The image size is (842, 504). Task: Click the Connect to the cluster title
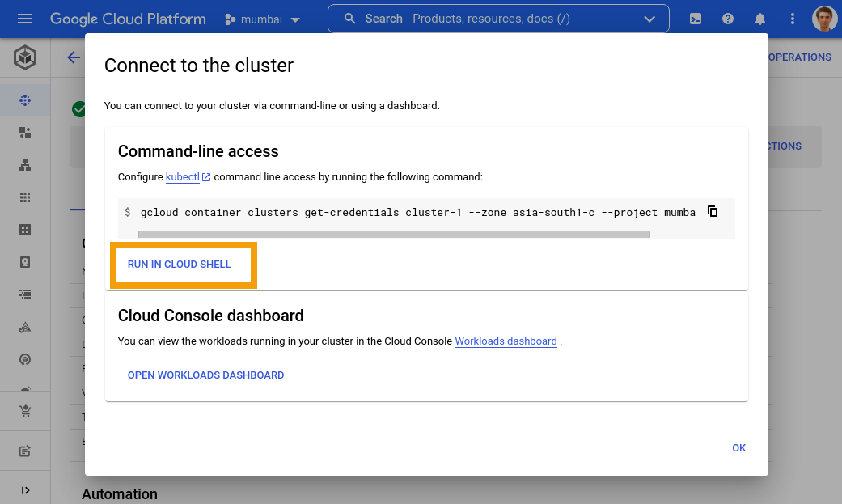[x=199, y=66]
